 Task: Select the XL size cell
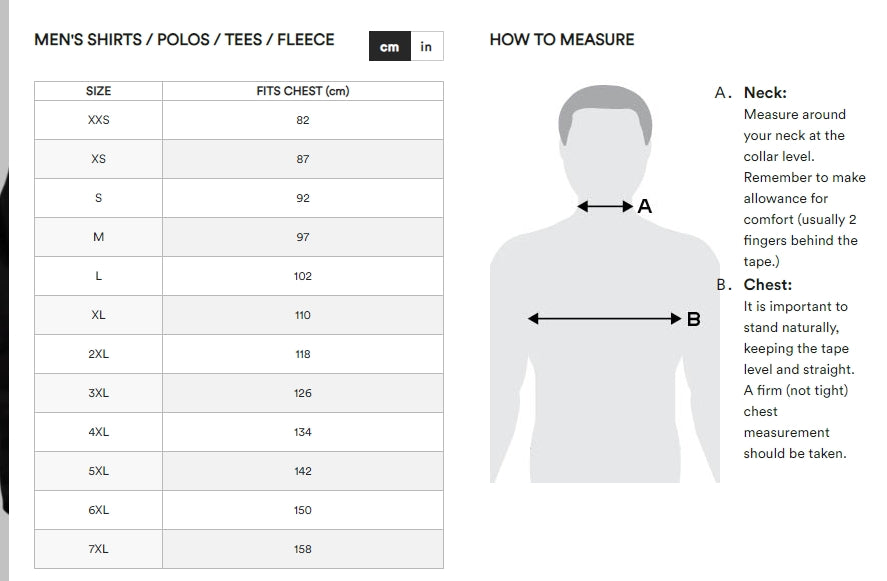(98, 315)
